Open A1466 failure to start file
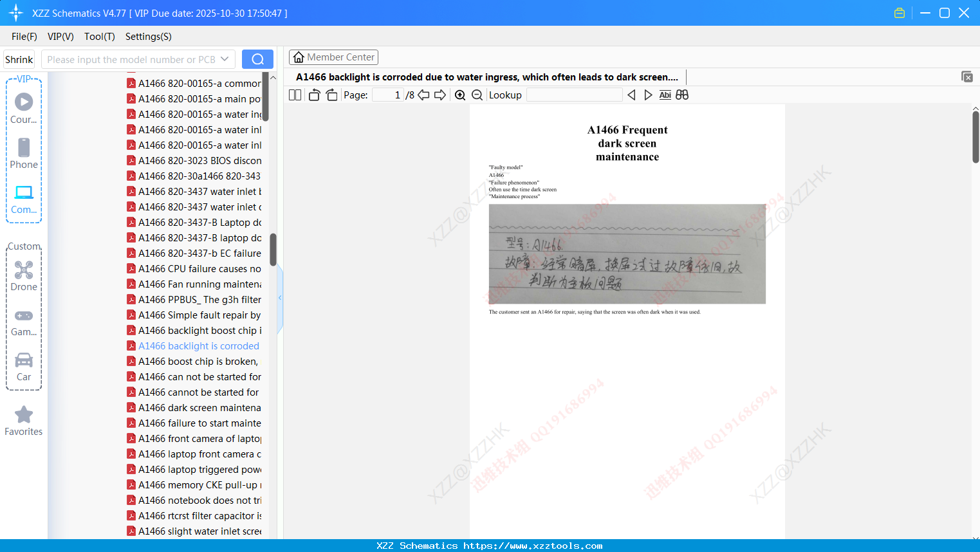Screen dimensions: 980x552 [x=194, y=423]
